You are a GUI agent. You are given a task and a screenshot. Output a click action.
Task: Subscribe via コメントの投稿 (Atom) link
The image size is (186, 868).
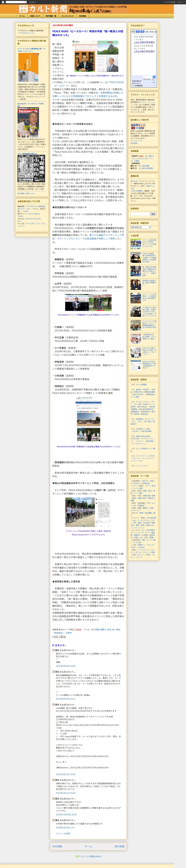pos(91,856)
